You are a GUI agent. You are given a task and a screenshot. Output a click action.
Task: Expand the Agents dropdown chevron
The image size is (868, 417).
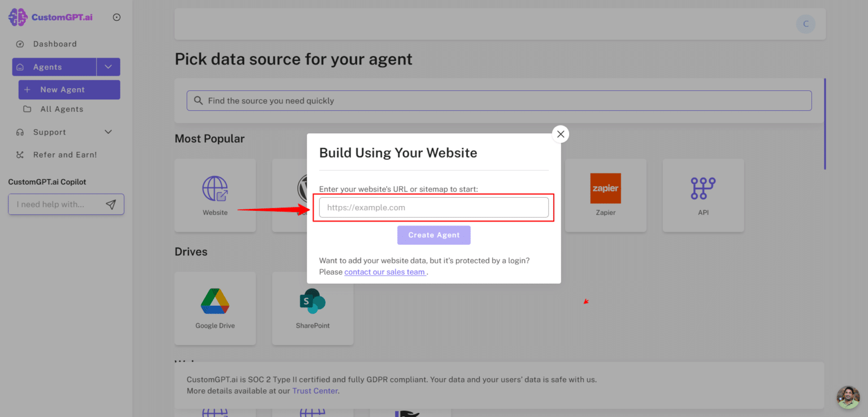pyautogui.click(x=108, y=67)
